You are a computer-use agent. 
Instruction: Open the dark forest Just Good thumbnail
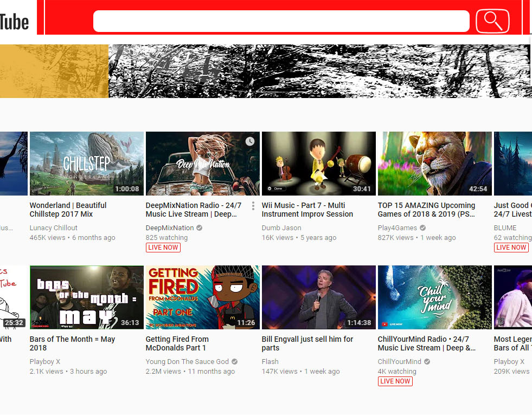pyautogui.click(x=513, y=164)
